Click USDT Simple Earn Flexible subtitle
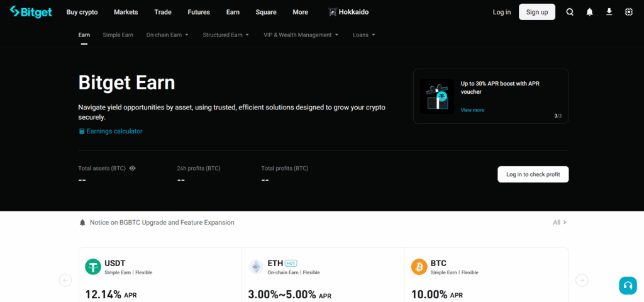This screenshot has width=644, height=302. (x=128, y=272)
